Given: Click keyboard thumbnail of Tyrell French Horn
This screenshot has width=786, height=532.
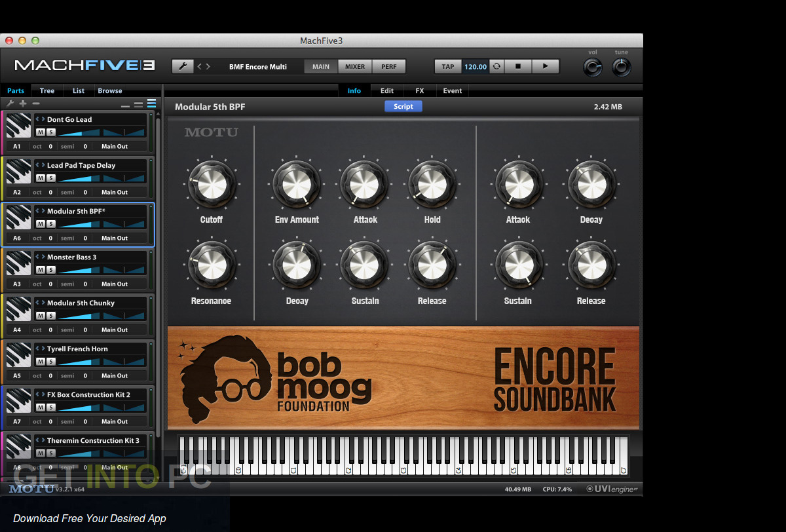Looking at the screenshot, I should (18, 354).
